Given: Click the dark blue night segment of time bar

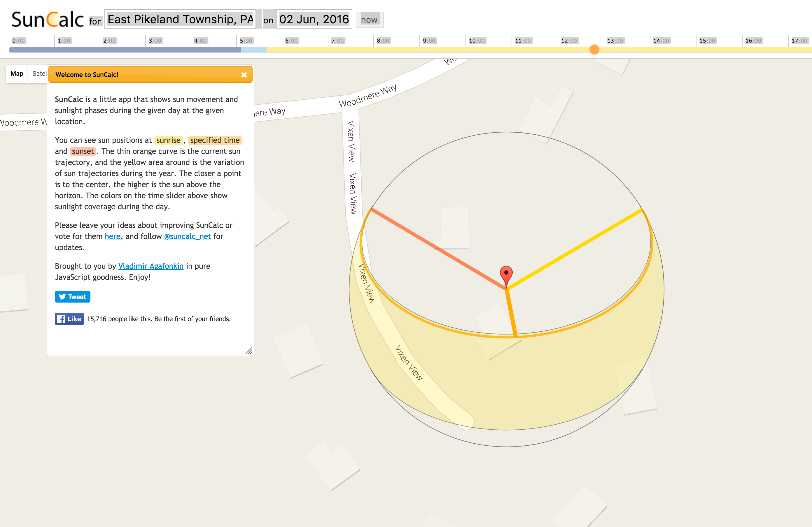Looking at the screenshot, I should (125, 50).
